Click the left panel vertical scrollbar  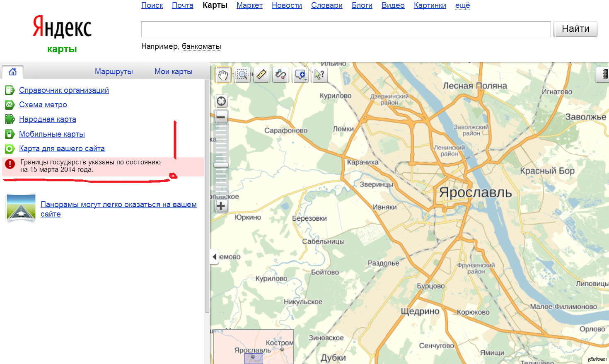(207, 196)
